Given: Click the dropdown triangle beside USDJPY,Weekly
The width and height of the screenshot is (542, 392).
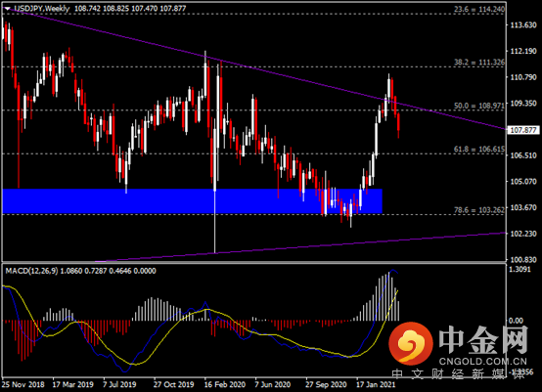Looking at the screenshot, I should 7,9.
